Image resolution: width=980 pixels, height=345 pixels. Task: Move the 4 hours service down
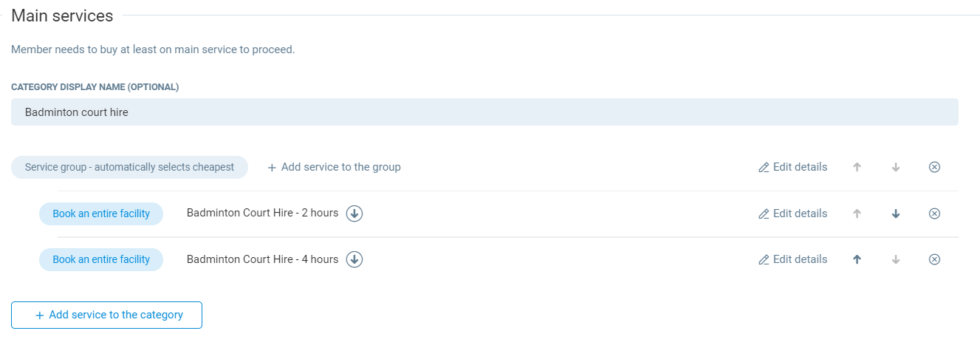click(896, 259)
